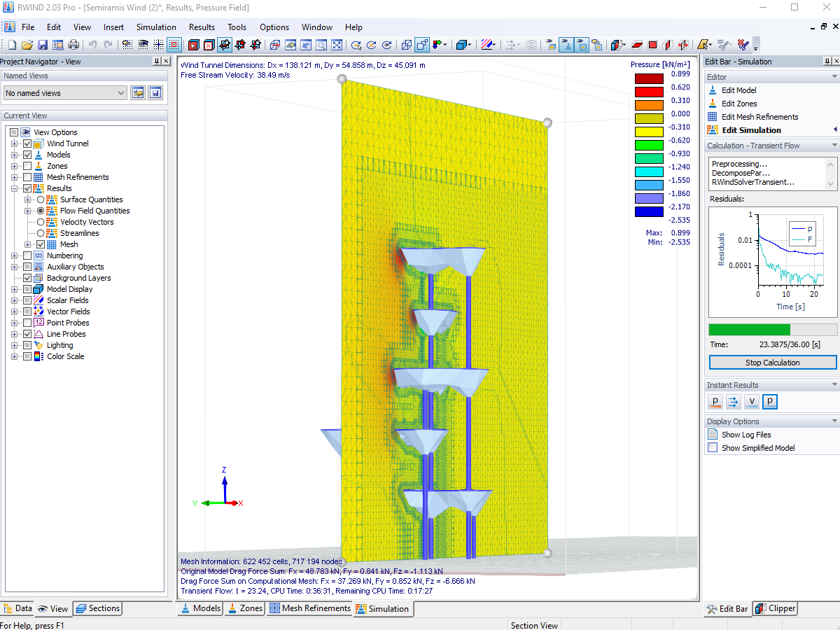Click the blue solid box model icon

point(462,45)
